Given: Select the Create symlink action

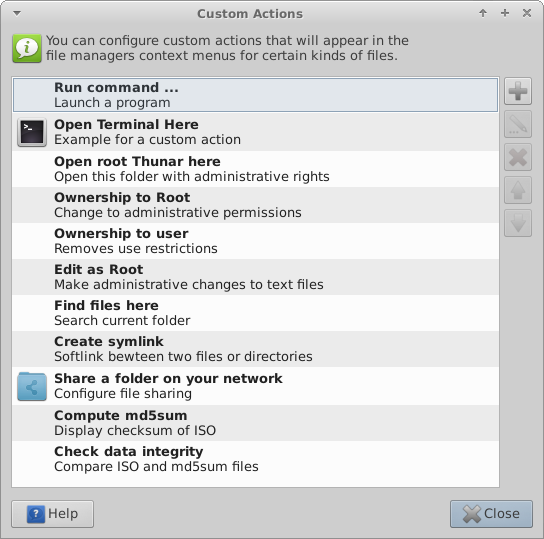Looking at the screenshot, I should point(255,349).
